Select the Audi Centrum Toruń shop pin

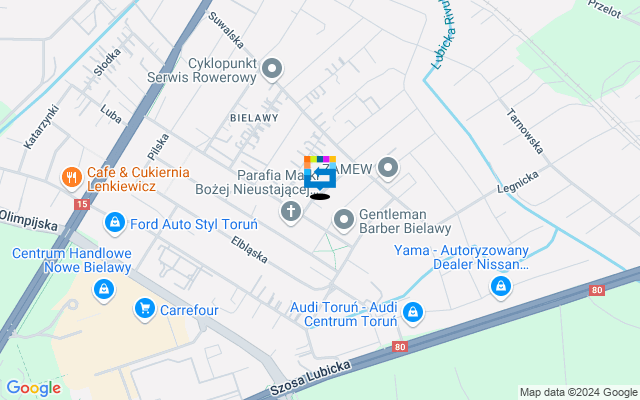click(413, 312)
